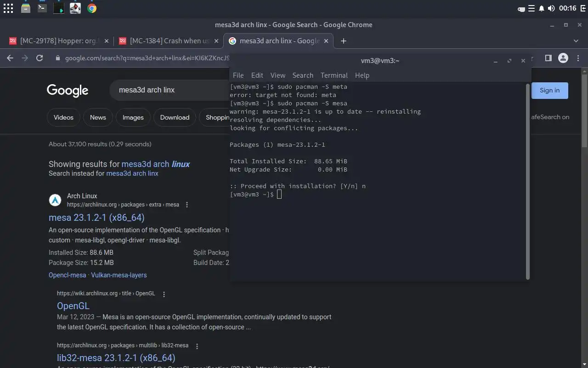Close the MC-29178 Hopper tab
Screen dimensions: 588x368
107,41
